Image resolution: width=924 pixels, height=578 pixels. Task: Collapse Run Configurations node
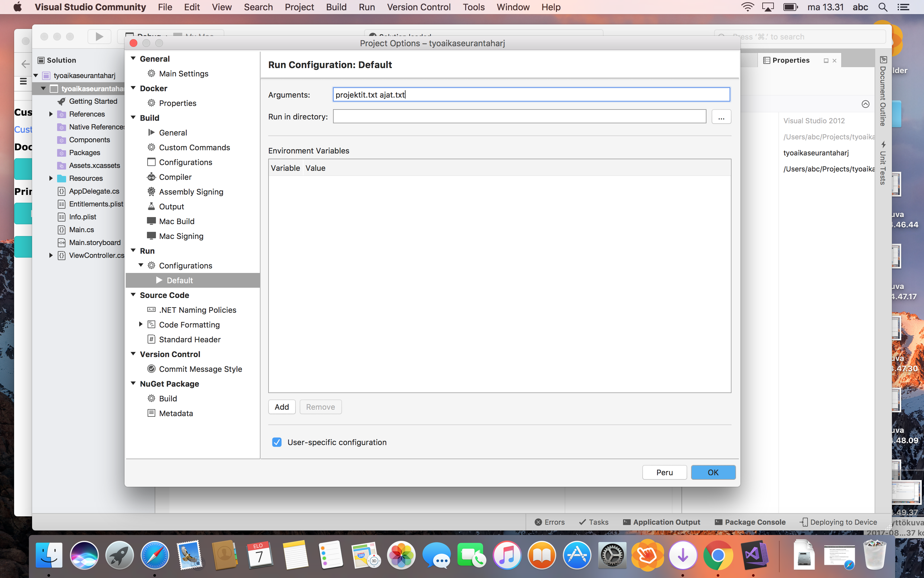coord(141,265)
